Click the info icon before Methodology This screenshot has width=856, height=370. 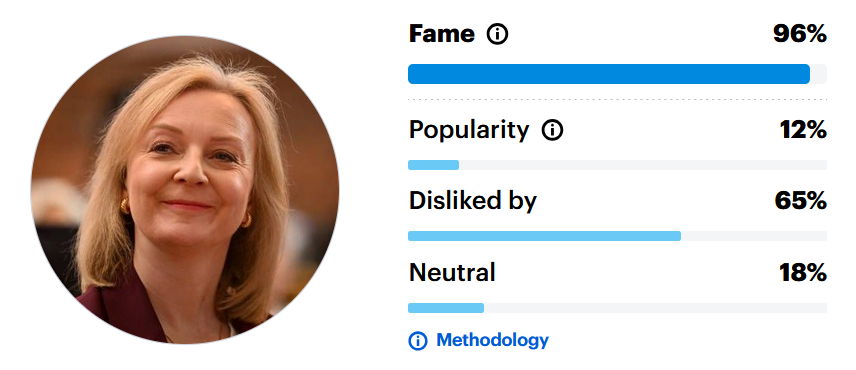point(418,341)
